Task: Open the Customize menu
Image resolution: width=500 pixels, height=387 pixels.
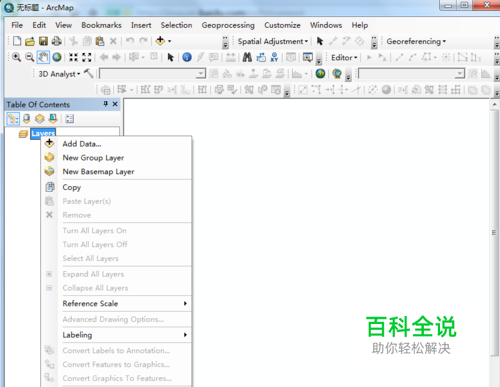Action: pyautogui.click(x=282, y=25)
